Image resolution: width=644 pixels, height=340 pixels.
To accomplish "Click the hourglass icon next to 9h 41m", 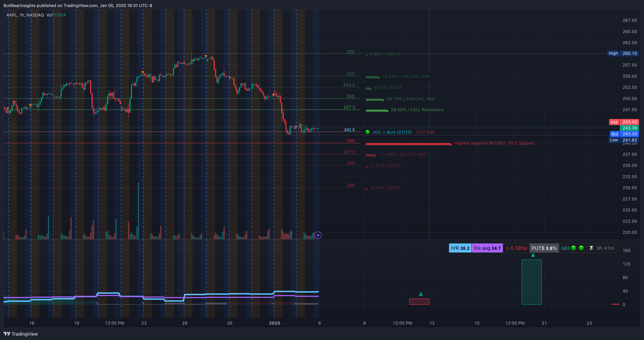I will point(591,248).
